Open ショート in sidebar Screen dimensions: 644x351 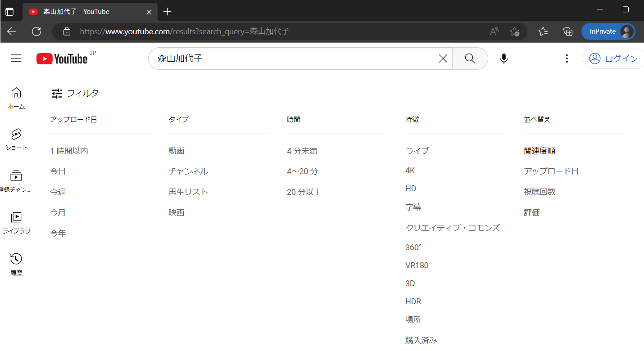[16, 139]
